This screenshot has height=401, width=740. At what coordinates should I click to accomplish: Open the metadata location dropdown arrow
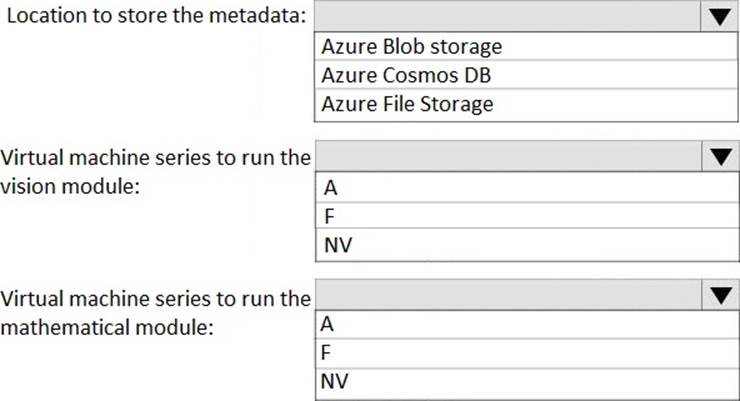pyautogui.click(x=718, y=17)
